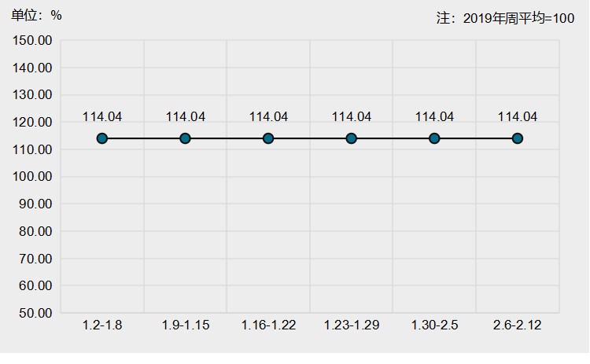This screenshot has height=364, width=590.
Task: Click the data point for 1.30-2.5
Action: 434,138
